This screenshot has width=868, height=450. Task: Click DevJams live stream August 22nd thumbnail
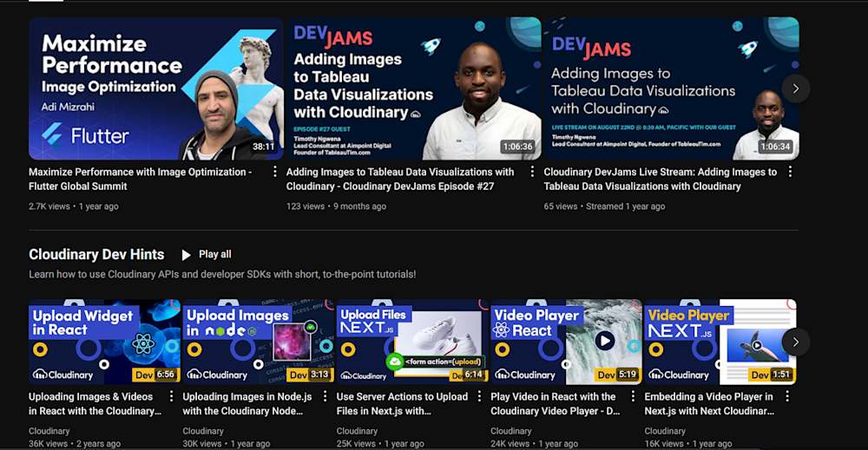click(672, 88)
